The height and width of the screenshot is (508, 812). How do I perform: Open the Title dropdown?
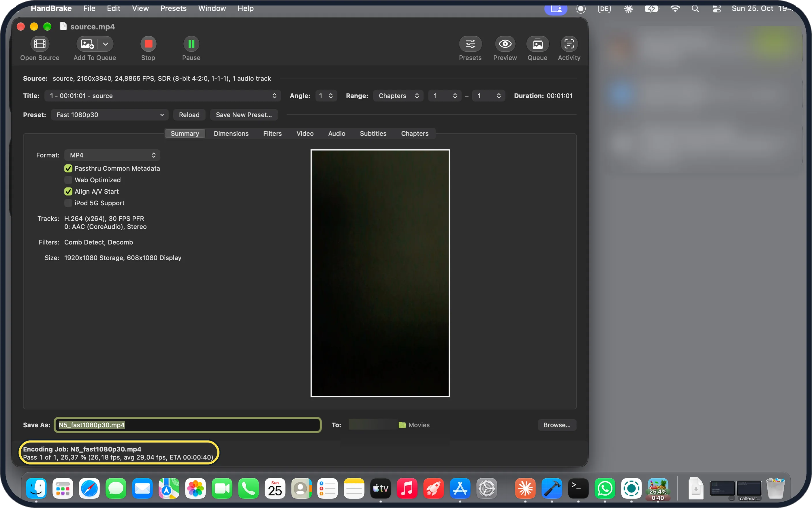[163, 96]
